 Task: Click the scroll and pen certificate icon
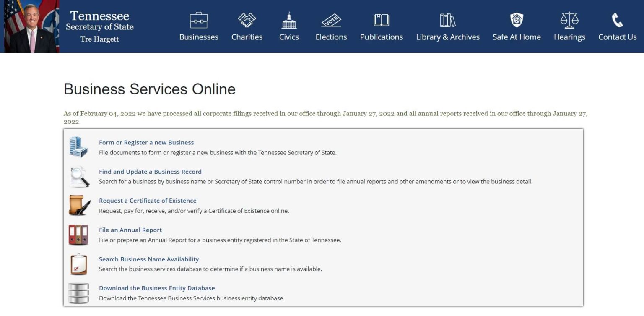pos(79,205)
